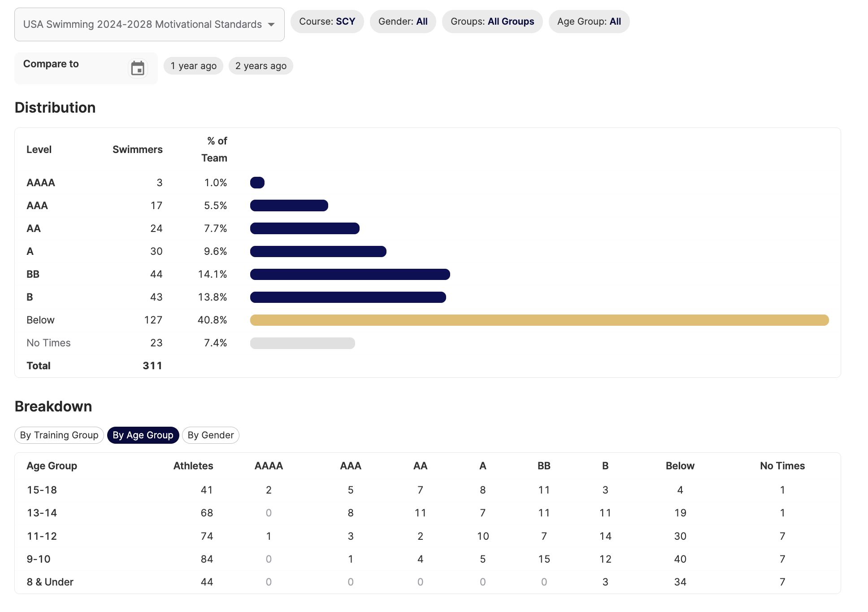The height and width of the screenshot is (612, 868).
Task: Compare to 1 year ago
Action: tap(193, 66)
